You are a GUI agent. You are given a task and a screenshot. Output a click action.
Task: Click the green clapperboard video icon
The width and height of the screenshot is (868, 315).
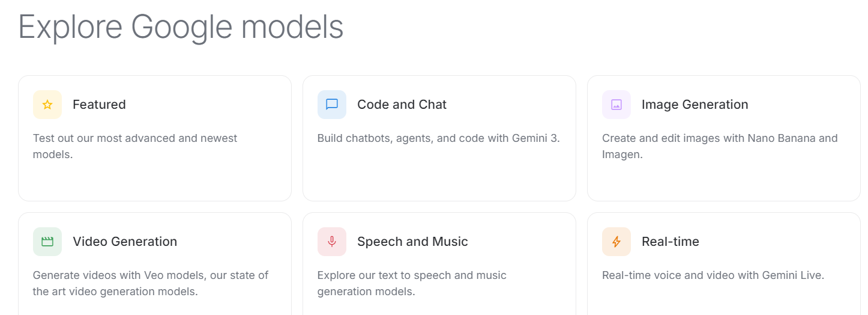click(x=47, y=242)
